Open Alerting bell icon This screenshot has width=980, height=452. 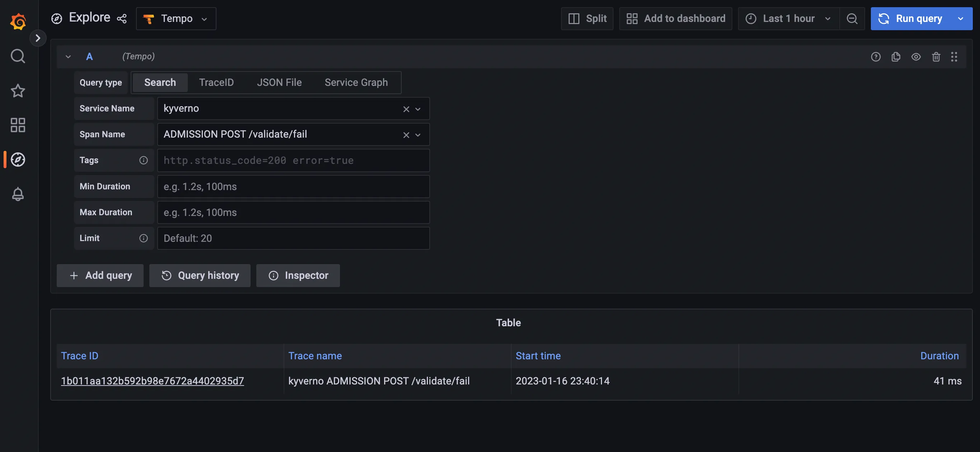[18, 194]
